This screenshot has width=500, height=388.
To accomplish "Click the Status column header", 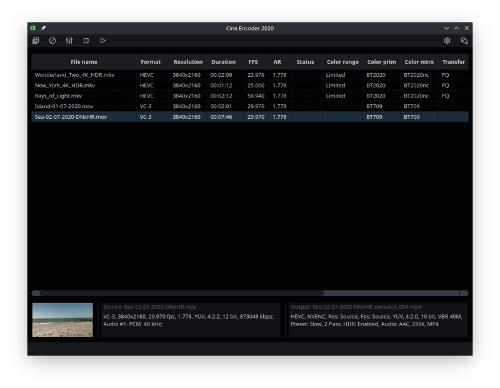I will click(x=305, y=62).
